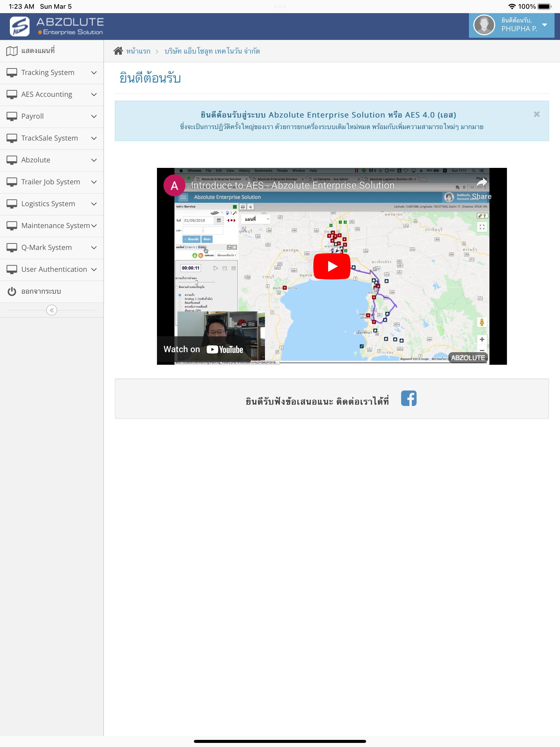560x747 pixels.
Task: Expand the Abzolute menu chevron
Action: [x=94, y=160]
